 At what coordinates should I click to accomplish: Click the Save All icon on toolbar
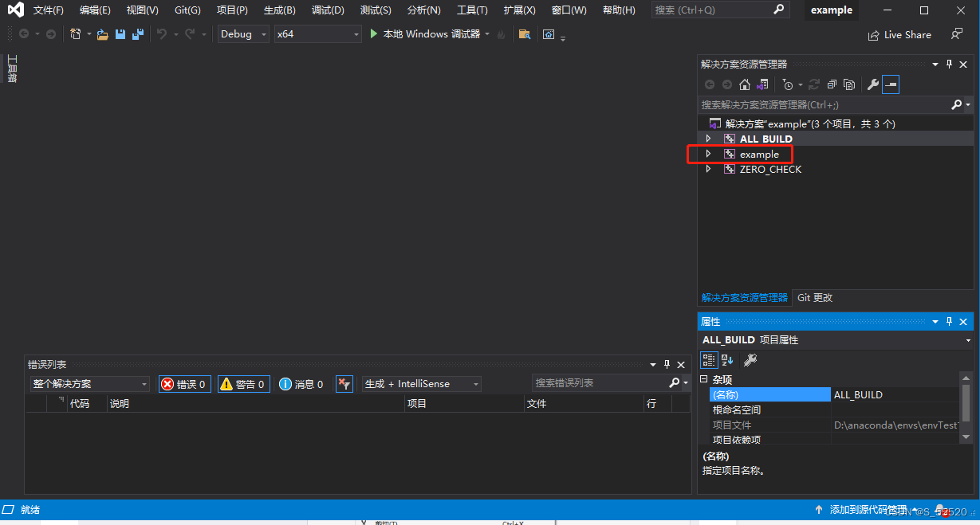click(136, 34)
